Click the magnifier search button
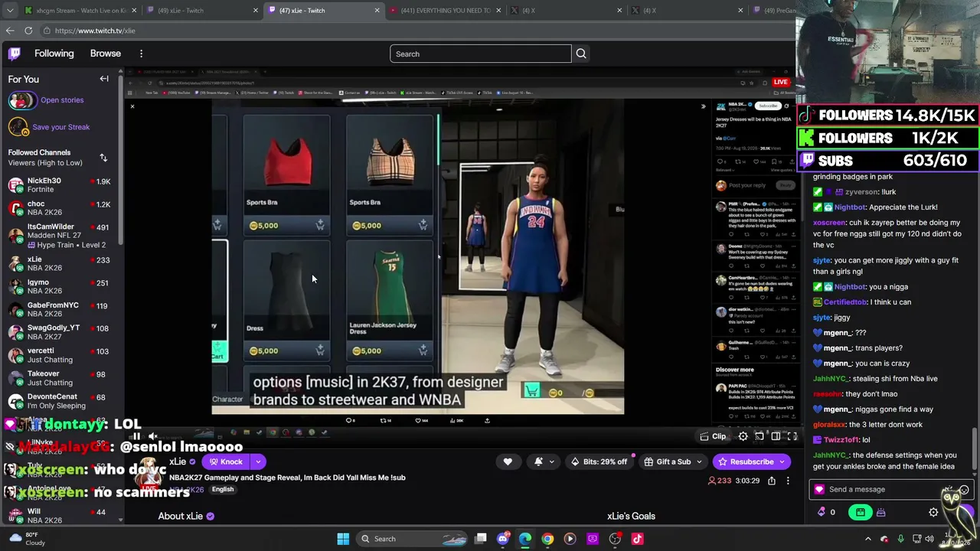980x551 pixels. pyautogui.click(x=581, y=54)
